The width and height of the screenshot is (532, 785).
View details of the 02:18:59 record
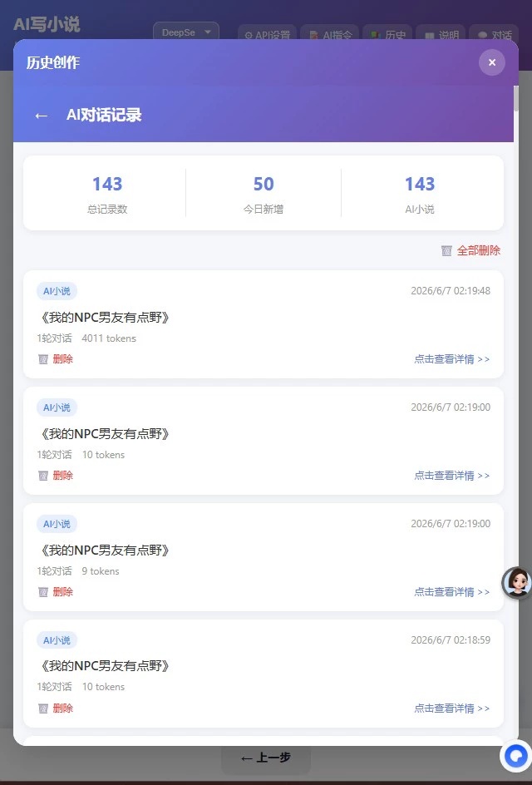point(452,708)
